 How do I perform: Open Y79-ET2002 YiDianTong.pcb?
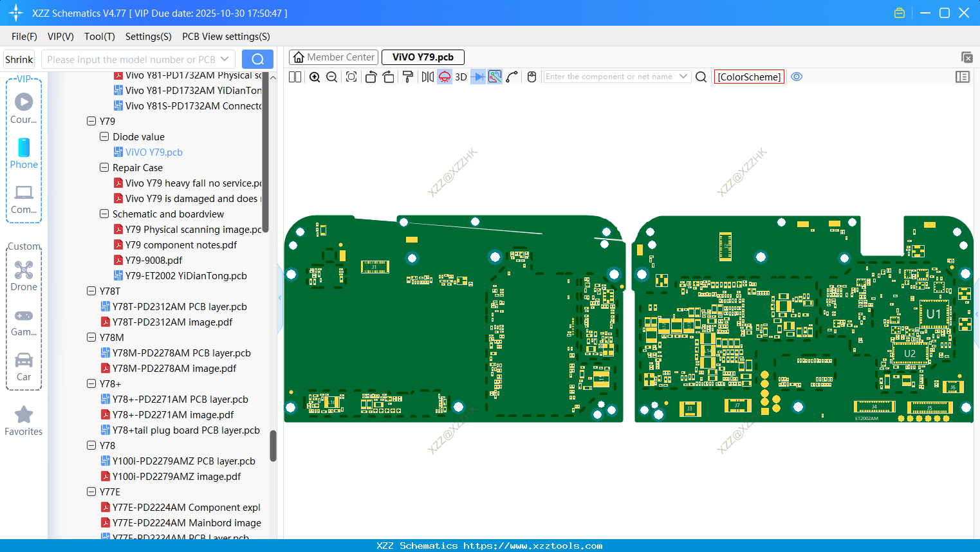186,275
